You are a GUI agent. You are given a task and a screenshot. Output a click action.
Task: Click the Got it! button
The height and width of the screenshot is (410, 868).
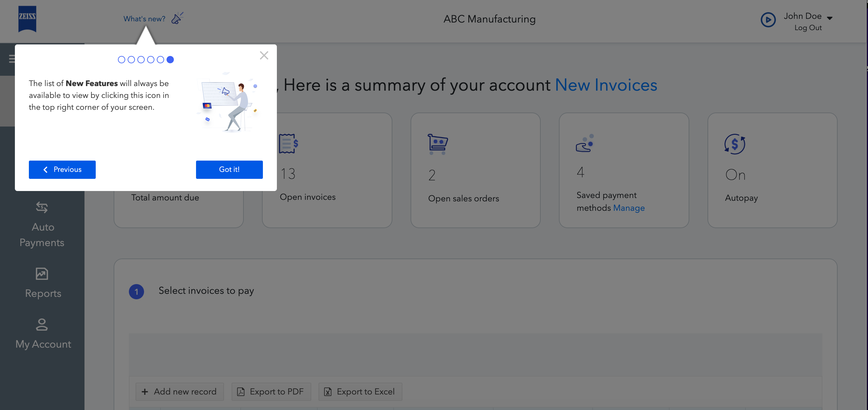pos(229,170)
